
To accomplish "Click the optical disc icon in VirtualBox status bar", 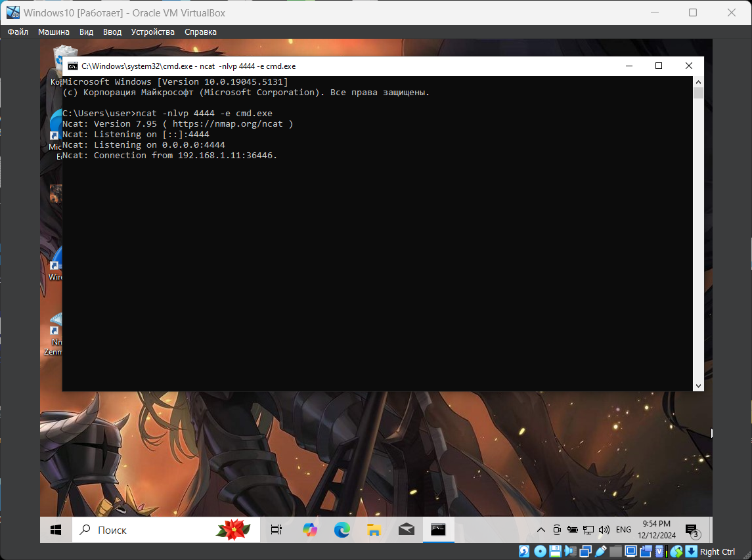I will pyautogui.click(x=540, y=551).
